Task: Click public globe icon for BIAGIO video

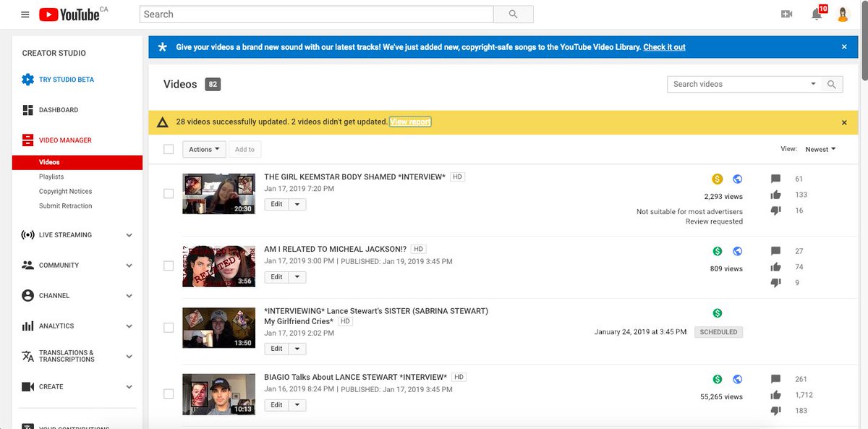Action: (x=737, y=379)
